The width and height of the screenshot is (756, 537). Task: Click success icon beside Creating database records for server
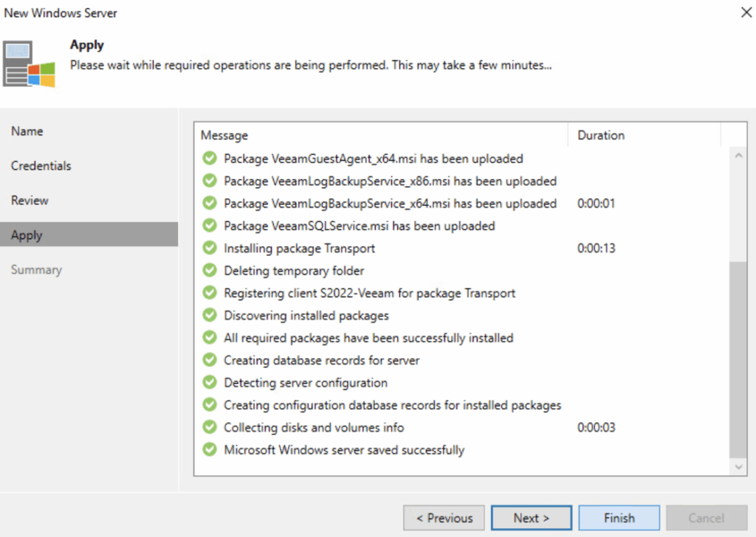[x=210, y=360]
